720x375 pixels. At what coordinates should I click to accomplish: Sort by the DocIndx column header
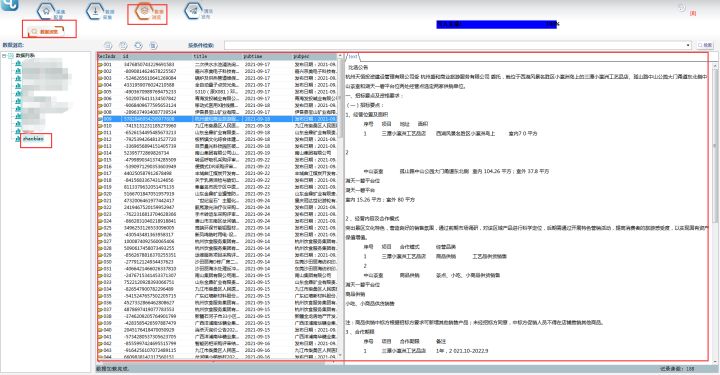point(109,56)
